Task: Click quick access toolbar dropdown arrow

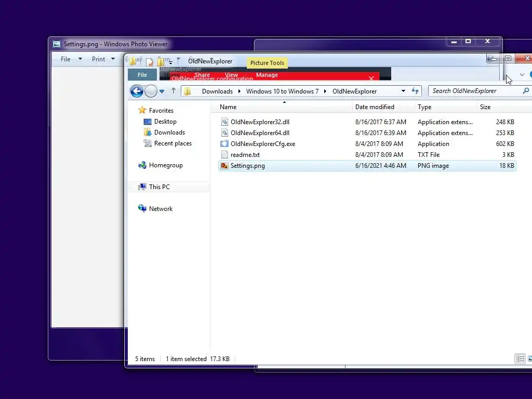Action: 170,62
